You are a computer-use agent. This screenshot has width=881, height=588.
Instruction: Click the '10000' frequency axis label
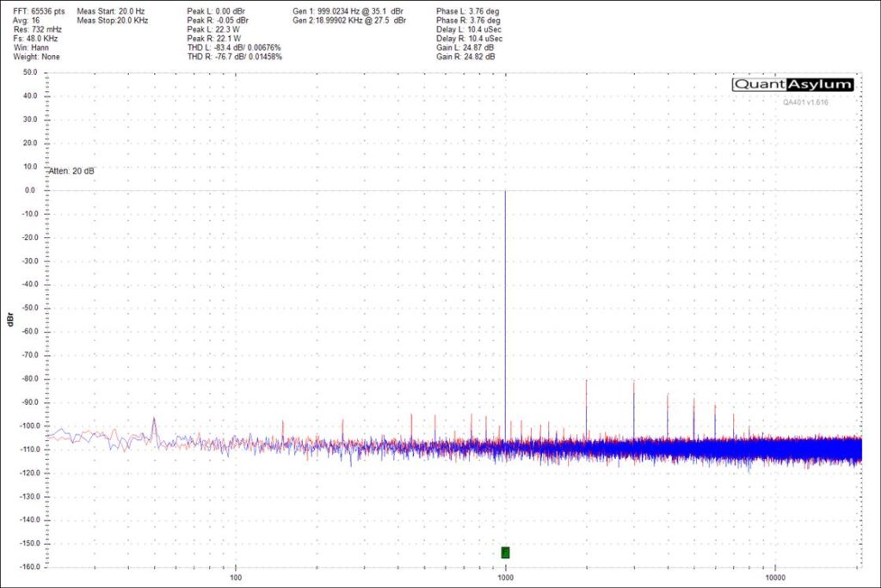(775, 578)
